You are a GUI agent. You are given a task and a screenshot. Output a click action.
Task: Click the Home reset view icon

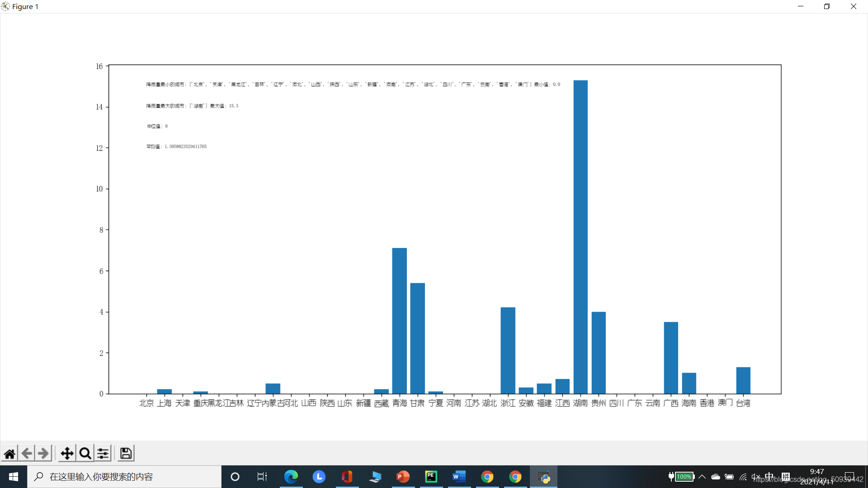(9, 453)
